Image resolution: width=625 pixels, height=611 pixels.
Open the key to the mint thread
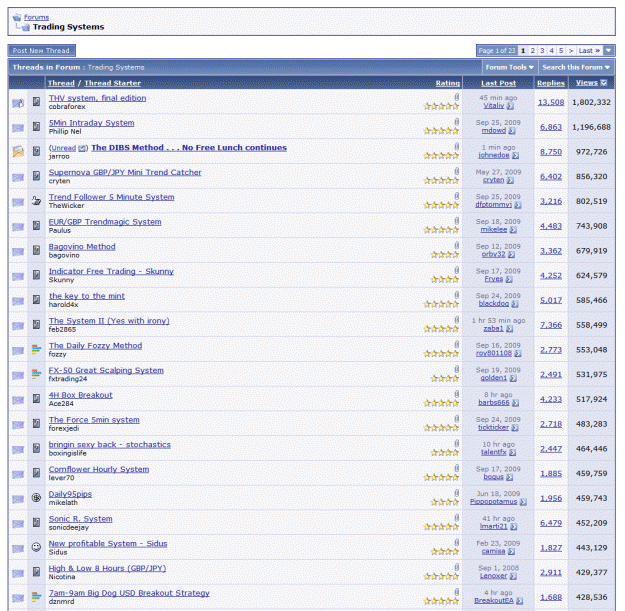(x=86, y=296)
